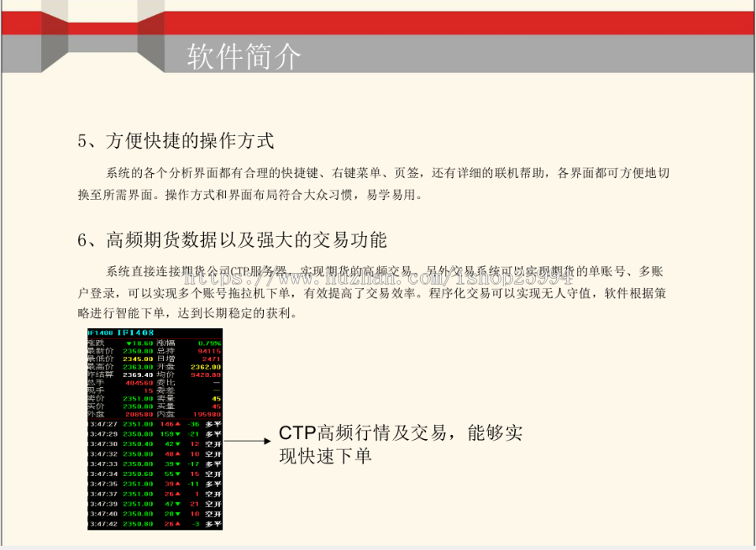Select the tick row at 3:47:32

(x=155, y=454)
